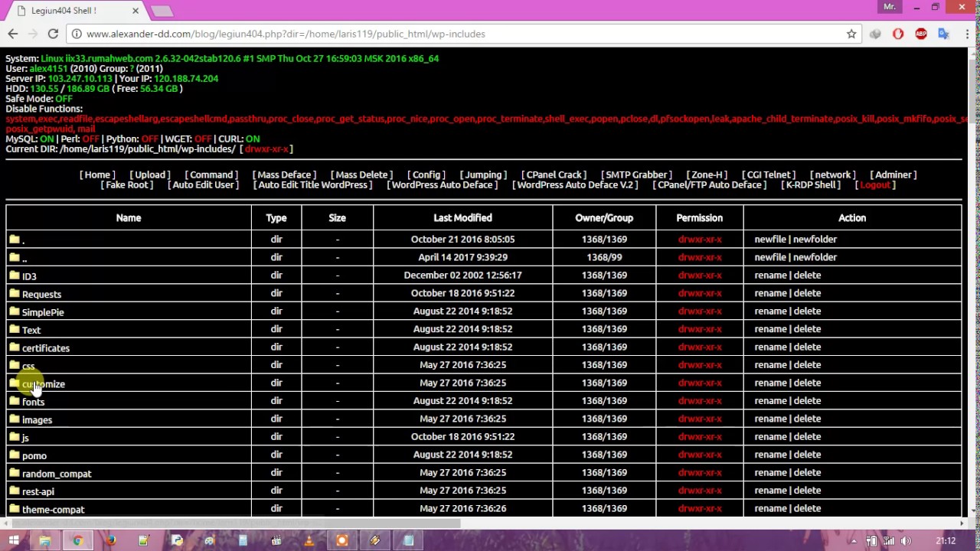Viewport: 980px width, 551px height.
Task: Reload the page with refresh icon
Action: pyautogui.click(x=53, y=34)
